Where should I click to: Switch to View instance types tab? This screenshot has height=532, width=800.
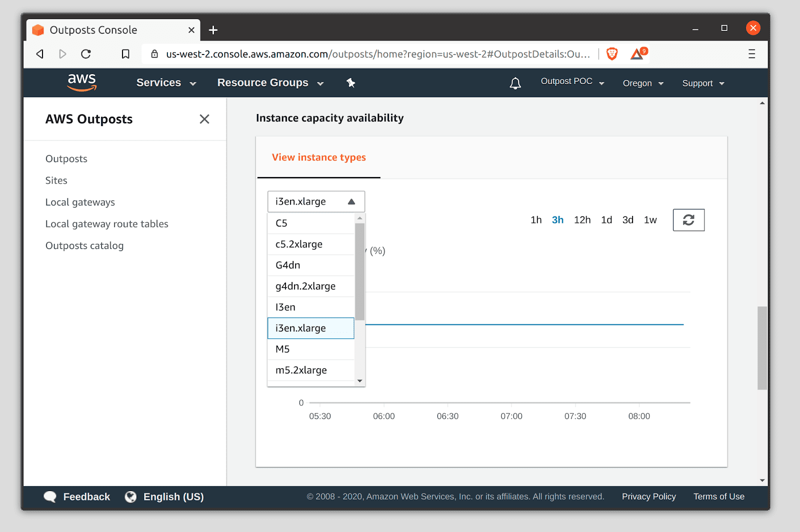[319, 157]
